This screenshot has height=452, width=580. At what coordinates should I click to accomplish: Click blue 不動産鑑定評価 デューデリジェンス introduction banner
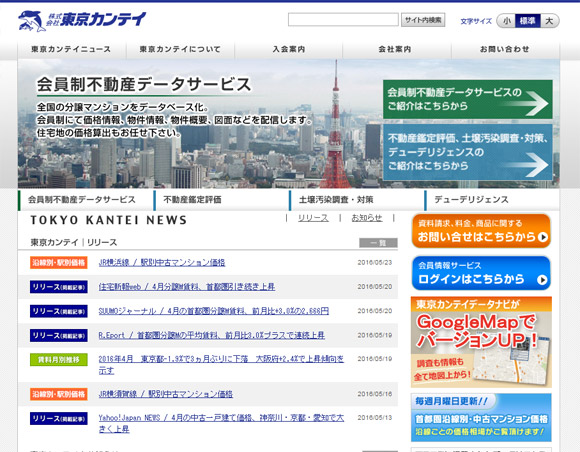click(x=468, y=152)
